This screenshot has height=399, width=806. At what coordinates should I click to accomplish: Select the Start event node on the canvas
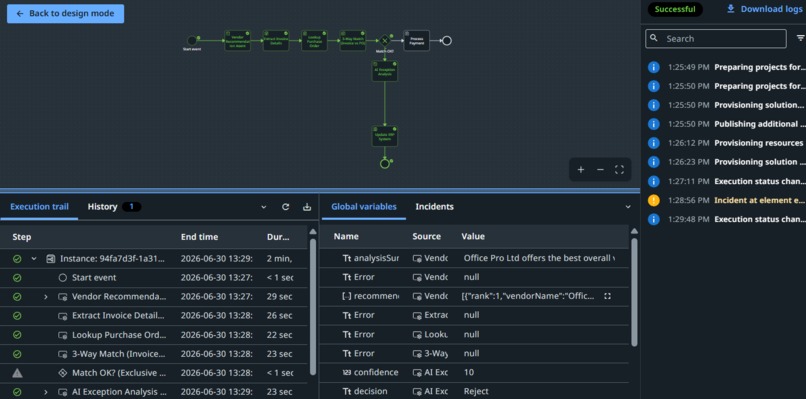(x=192, y=40)
